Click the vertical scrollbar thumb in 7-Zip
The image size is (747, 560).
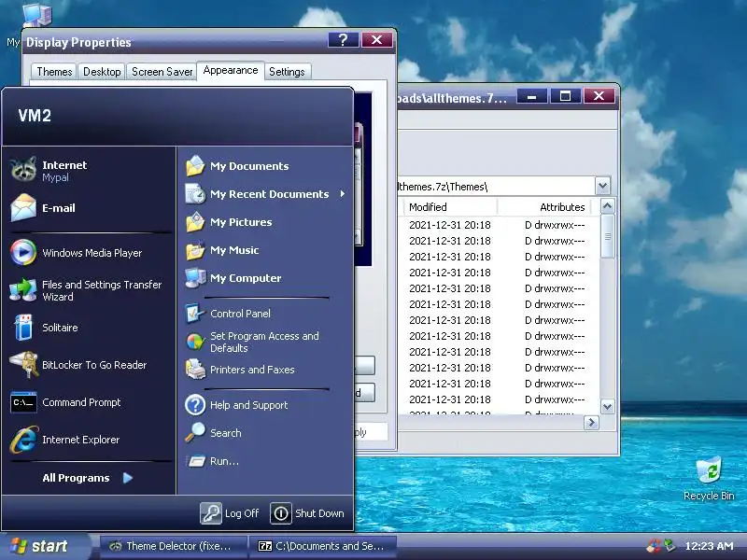tap(607, 237)
